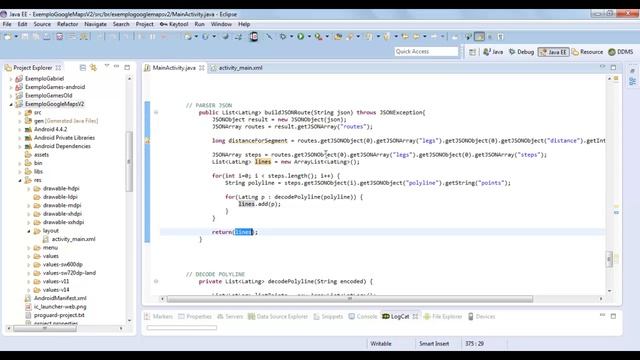Maximize the Project Explorer panel
The height and width of the screenshot is (360, 640).
(127, 67)
